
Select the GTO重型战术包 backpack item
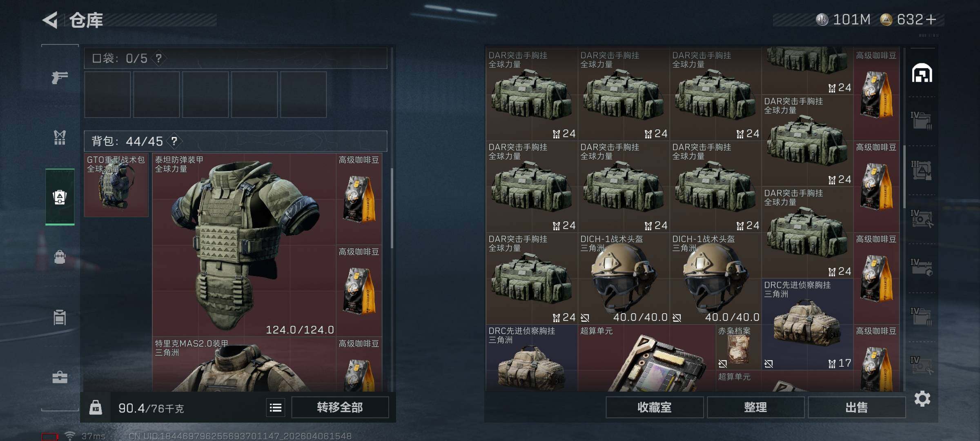tap(116, 185)
